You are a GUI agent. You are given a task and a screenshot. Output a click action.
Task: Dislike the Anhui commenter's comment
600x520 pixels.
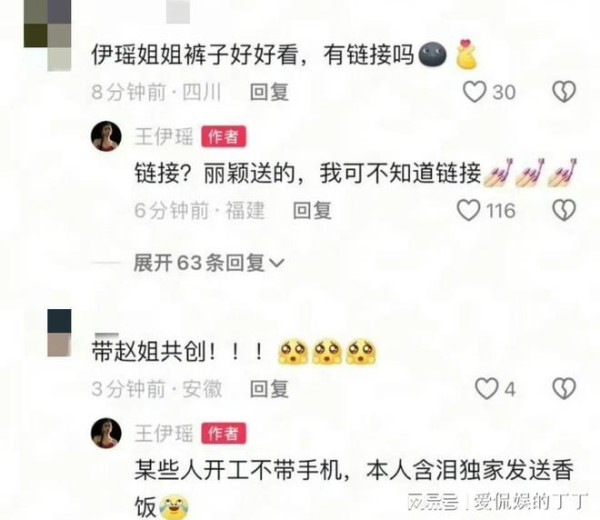tap(564, 389)
